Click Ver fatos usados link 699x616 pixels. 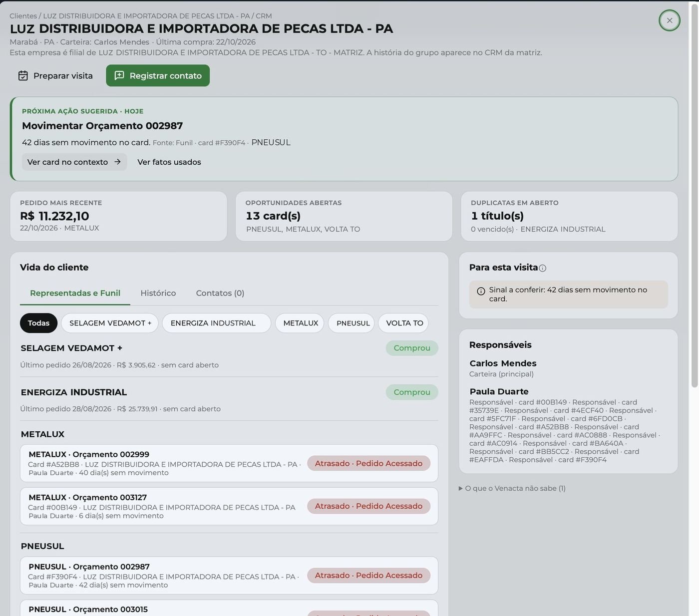click(169, 162)
